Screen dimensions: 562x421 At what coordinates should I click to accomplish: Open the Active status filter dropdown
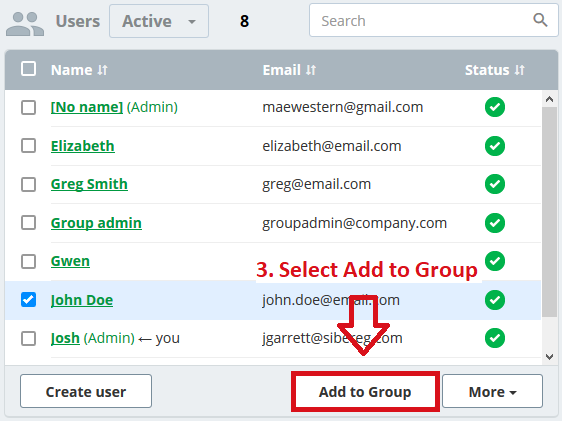coord(159,21)
